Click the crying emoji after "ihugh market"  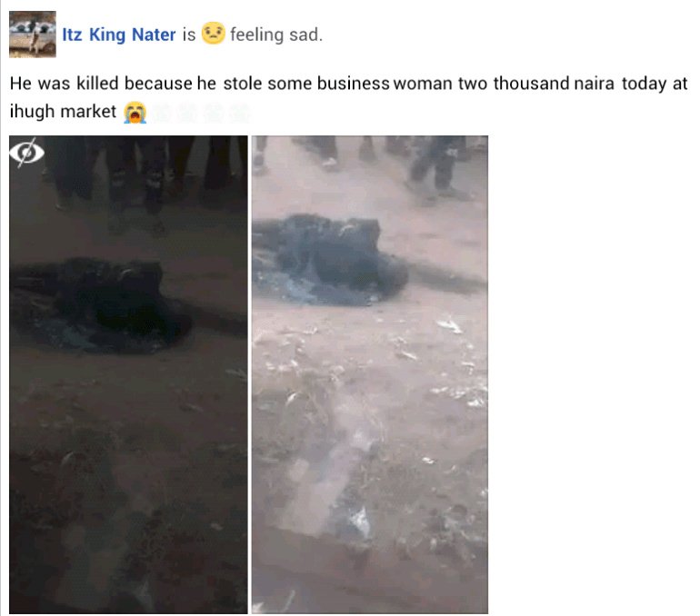click(x=135, y=112)
